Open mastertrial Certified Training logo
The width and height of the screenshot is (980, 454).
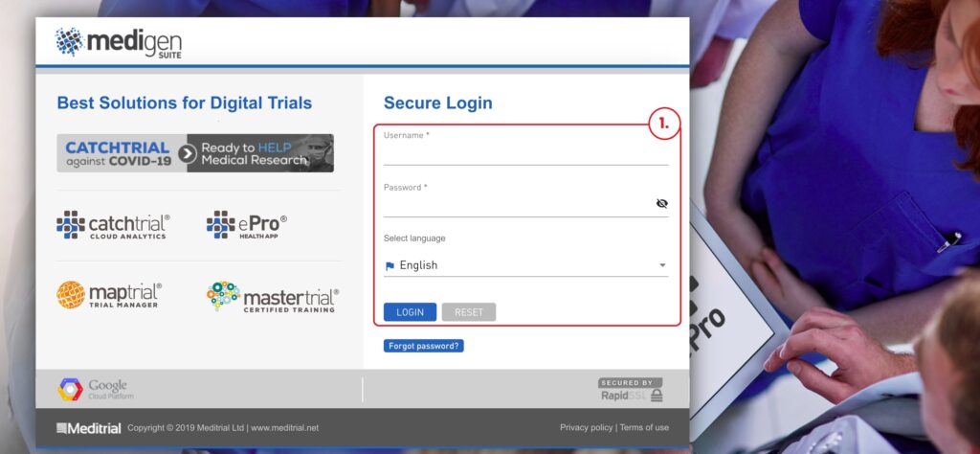(273, 297)
